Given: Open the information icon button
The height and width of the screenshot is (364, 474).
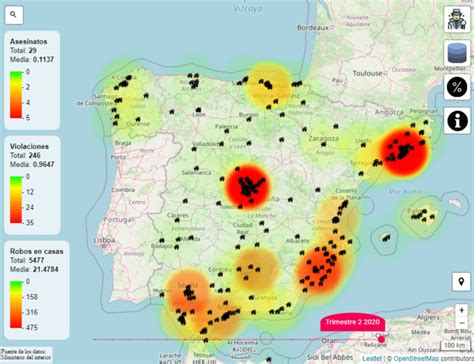Looking at the screenshot, I should point(457,121).
